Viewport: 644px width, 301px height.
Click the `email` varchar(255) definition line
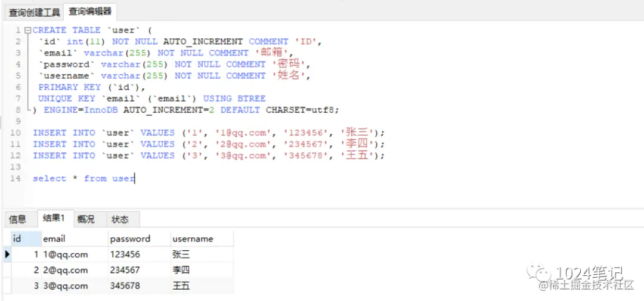pos(166,53)
